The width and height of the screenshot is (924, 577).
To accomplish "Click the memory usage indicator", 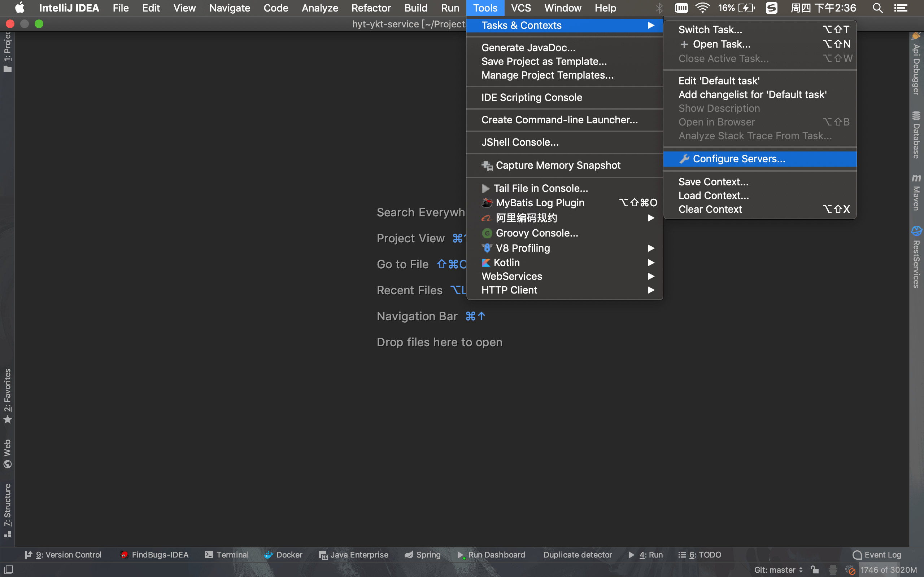I will click(x=888, y=570).
